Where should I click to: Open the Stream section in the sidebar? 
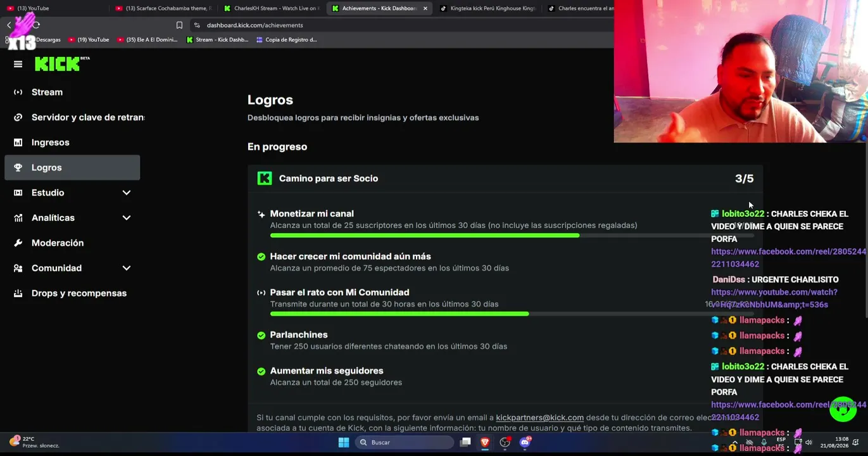coord(72,92)
